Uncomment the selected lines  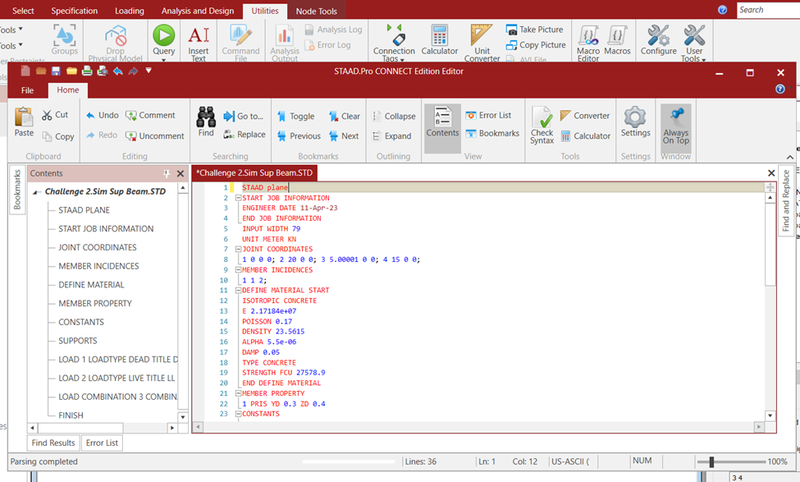(155, 136)
